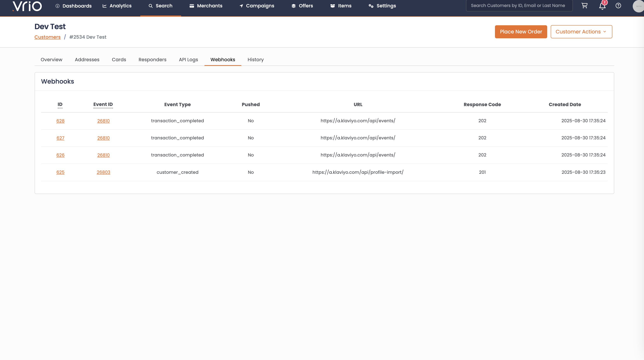The image size is (644, 360).
Task: Open webhook ID 628
Action: 60,121
